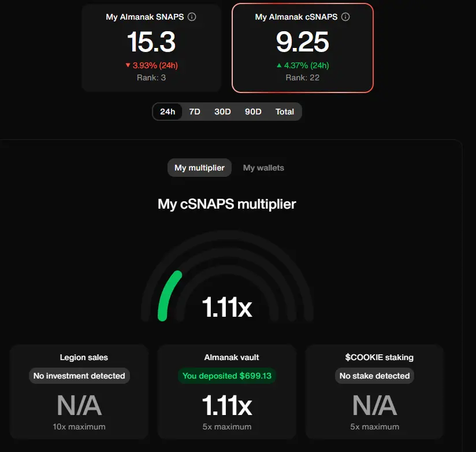Click the N/A value under $COOKIE staking
This screenshot has width=476, height=452.
coord(374,406)
